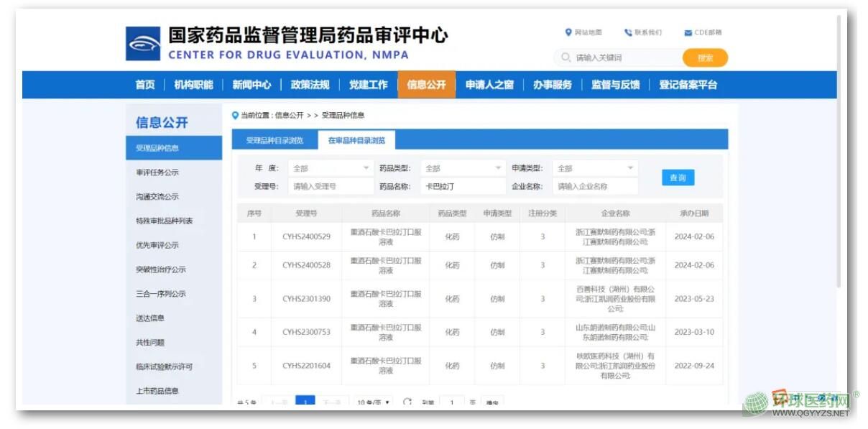Open the 申请类型 application type dropdown
Viewport: 868px width, 429px height.
(595, 168)
